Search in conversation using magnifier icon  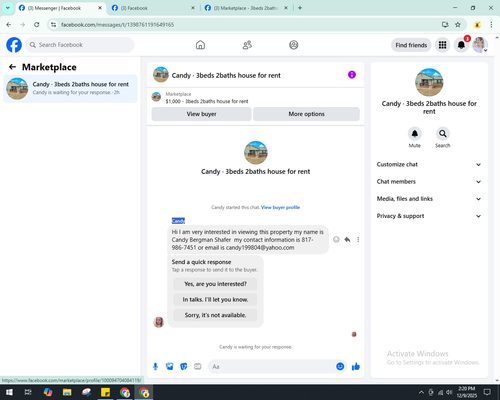[443, 134]
